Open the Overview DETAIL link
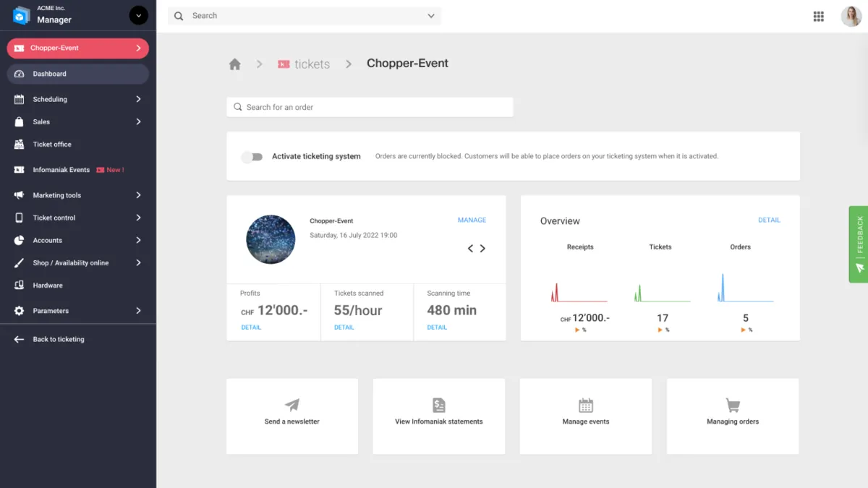This screenshot has height=488, width=868. pos(769,220)
